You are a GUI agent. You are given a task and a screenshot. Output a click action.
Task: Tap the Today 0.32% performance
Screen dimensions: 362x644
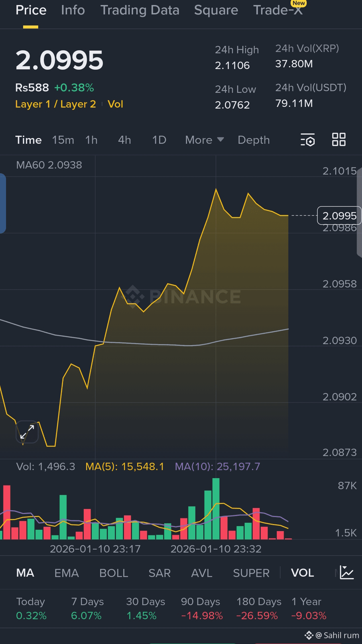coord(31,608)
